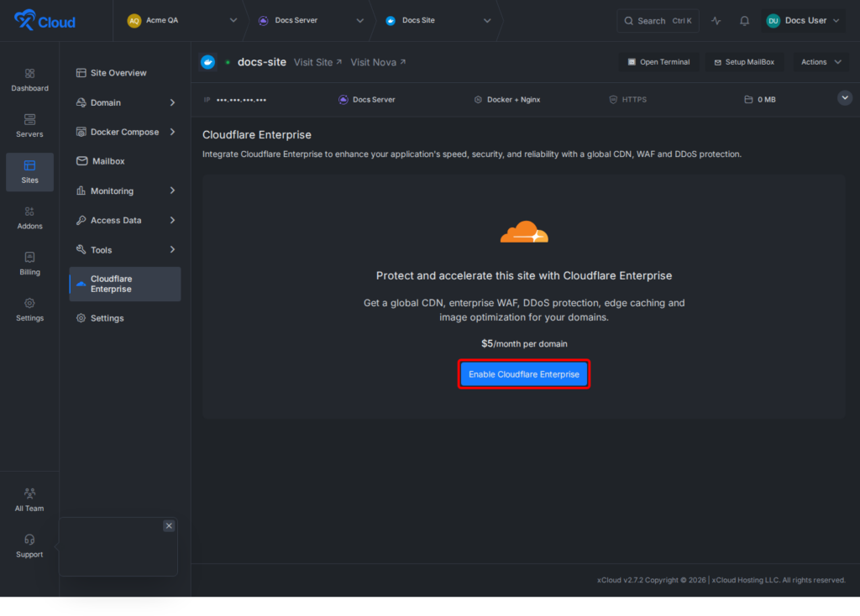Open the Mailbox menu item

click(x=126, y=161)
